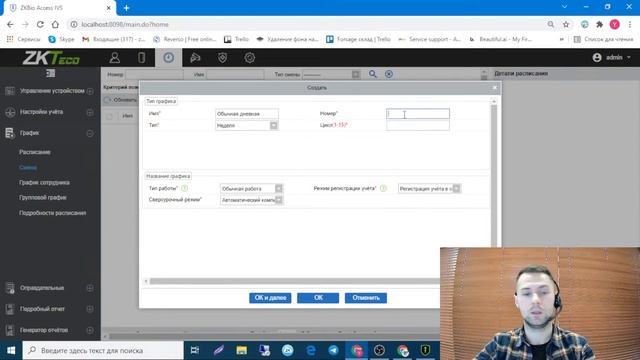
Task: Open the ZKBio shield icon in the taskbar
Action: pos(426,350)
